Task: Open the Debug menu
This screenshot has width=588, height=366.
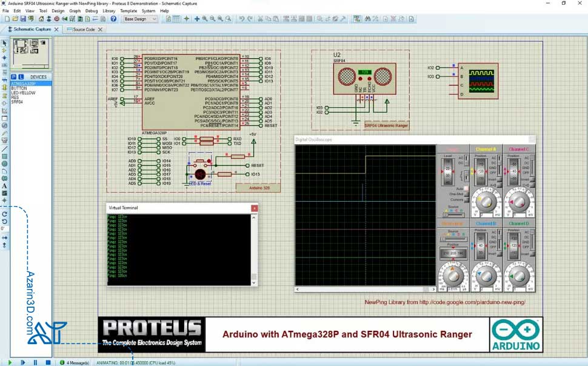Action: click(91, 11)
